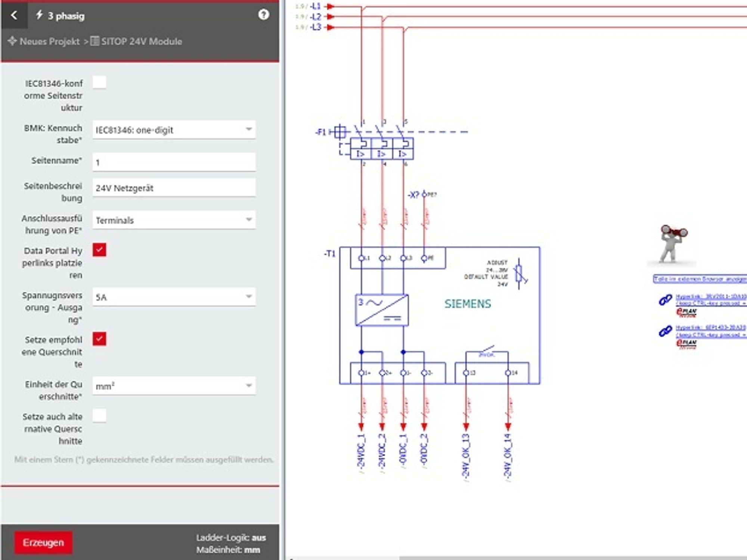Click the lightning bolt 3 phasig icon
This screenshot has width=747, height=560.
pos(39,15)
